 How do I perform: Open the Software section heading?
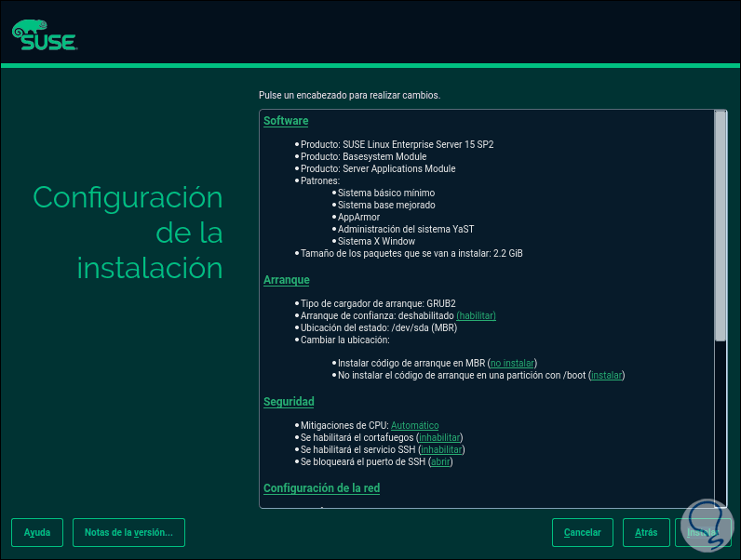click(286, 121)
